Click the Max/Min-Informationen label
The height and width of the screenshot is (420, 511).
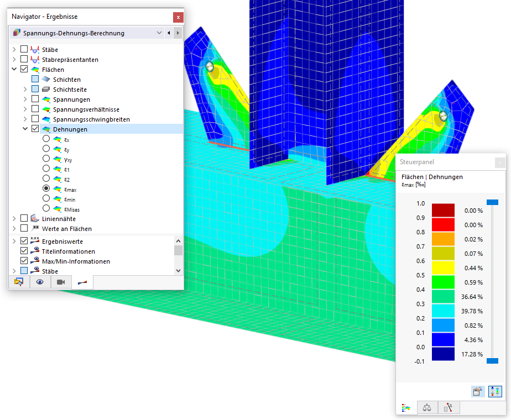(76, 261)
